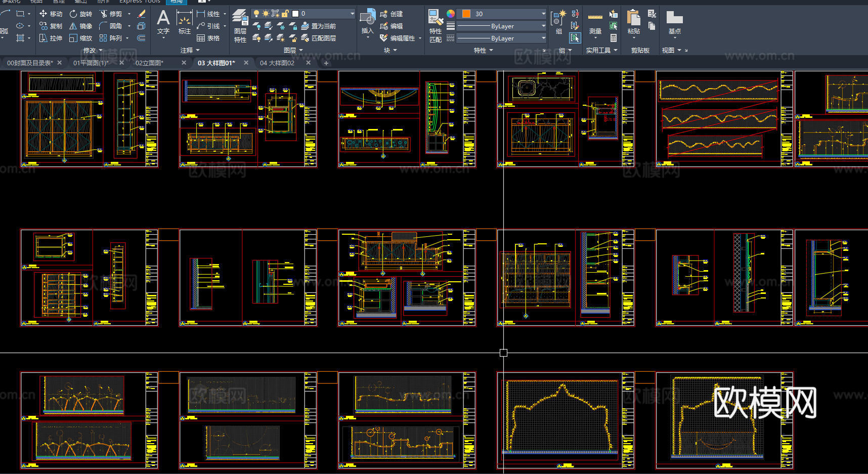This screenshot has width=868, height=474.
Task: Toggle layer 0 on/off light bulb
Action: point(256,14)
